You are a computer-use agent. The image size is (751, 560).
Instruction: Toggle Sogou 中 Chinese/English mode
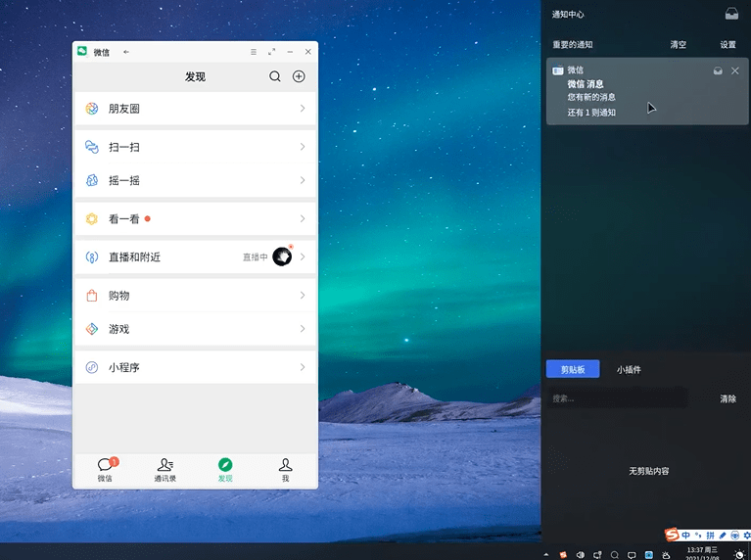[685, 536]
